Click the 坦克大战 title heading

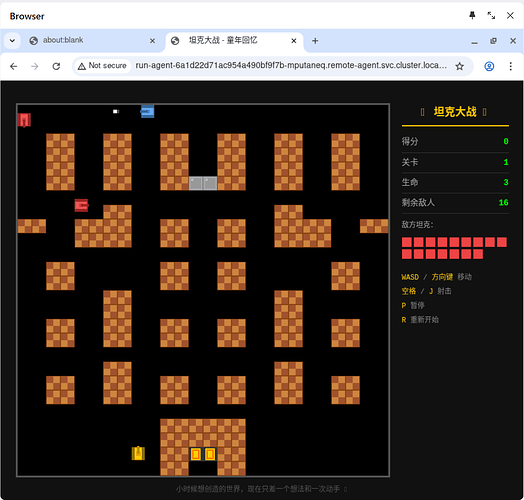pos(455,112)
